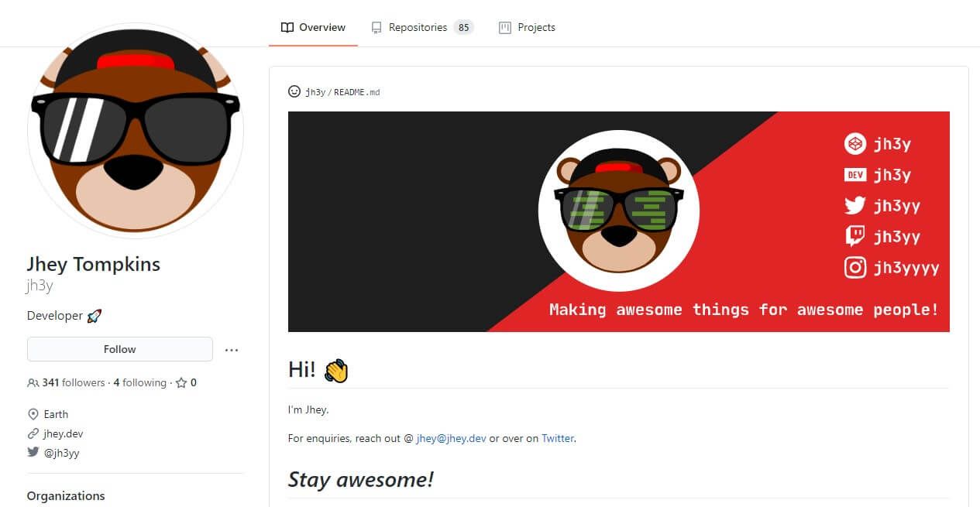This screenshot has width=980, height=507.
Task: Click the Instagram icon beside jh3yyyy
Action: tap(854, 267)
